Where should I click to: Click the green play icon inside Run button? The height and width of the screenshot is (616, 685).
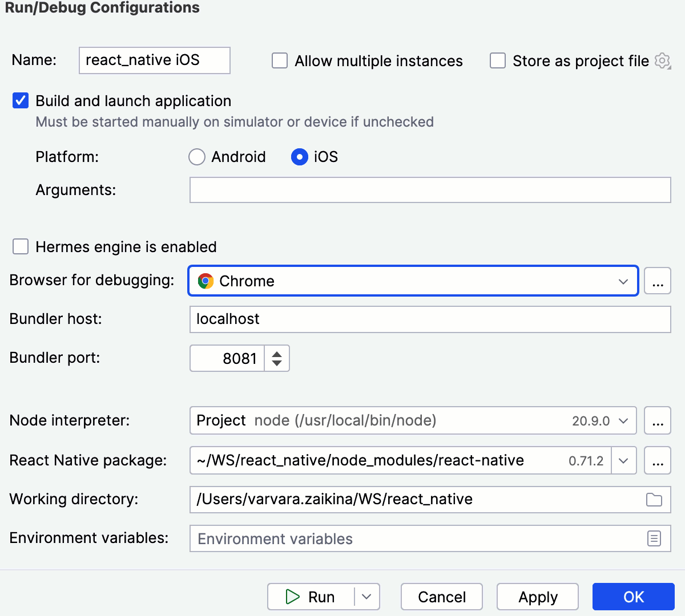pyautogui.click(x=293, y=597)
